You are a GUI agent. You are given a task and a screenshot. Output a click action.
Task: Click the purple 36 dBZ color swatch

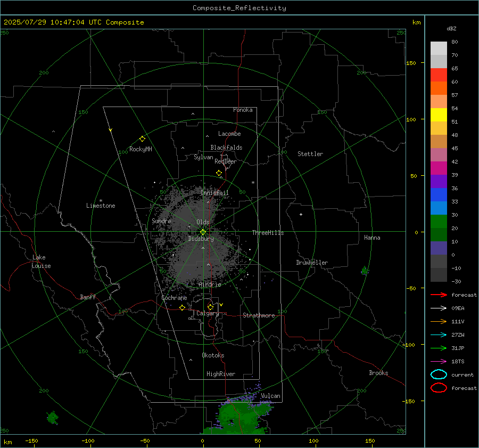pyautogui.click(x=439, y=181)
